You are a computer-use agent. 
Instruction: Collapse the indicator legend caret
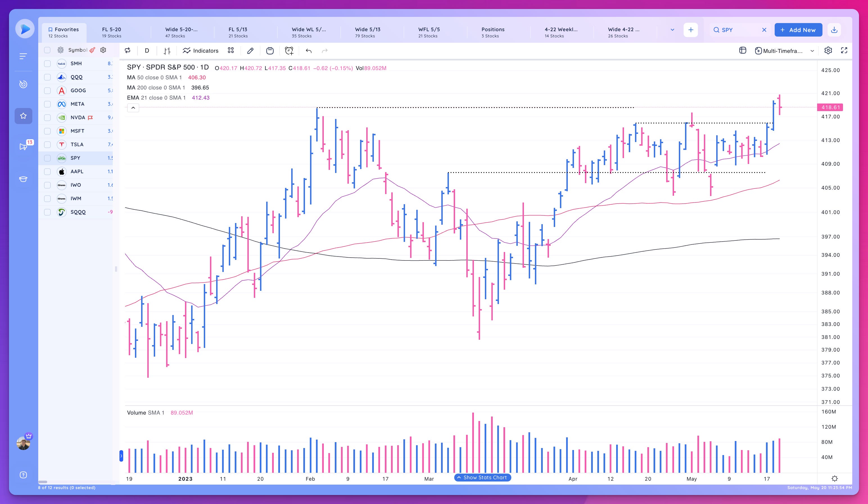pos(133,108)
